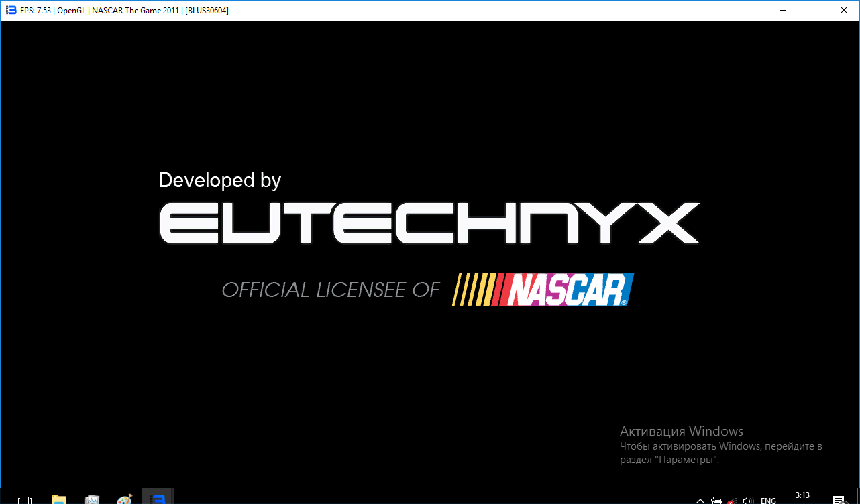The width and height of the screenshot is (860, 504).
Task: Open the battery power status icon
Action: click(x=716, y=500)
